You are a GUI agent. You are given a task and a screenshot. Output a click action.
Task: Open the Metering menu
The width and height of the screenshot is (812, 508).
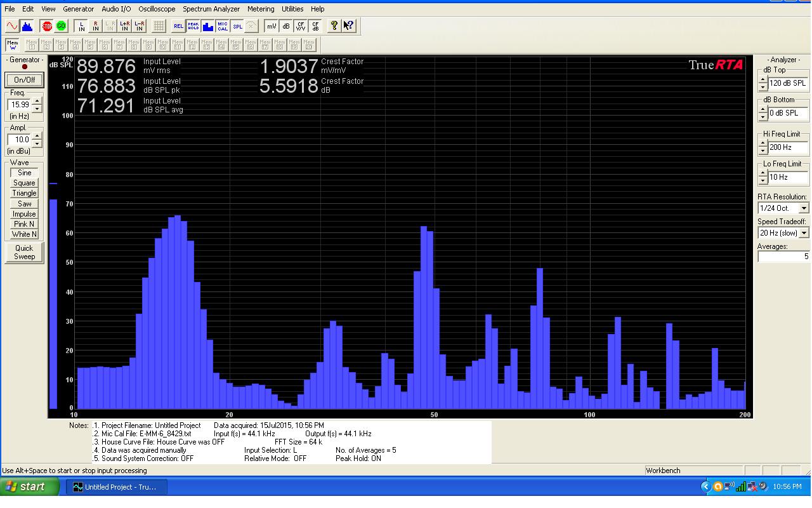pos(261,9)
